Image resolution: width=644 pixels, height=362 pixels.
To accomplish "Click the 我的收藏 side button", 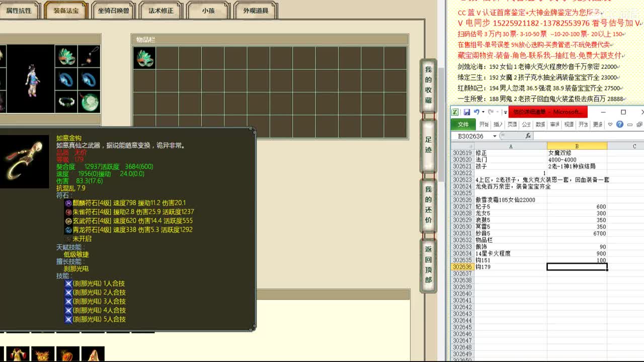I will (428, 84).
